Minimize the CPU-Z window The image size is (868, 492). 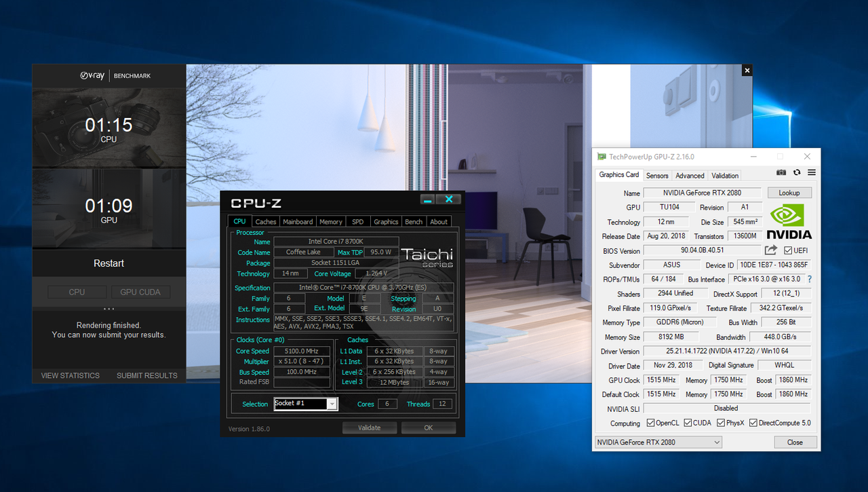[x=427, y=200]
